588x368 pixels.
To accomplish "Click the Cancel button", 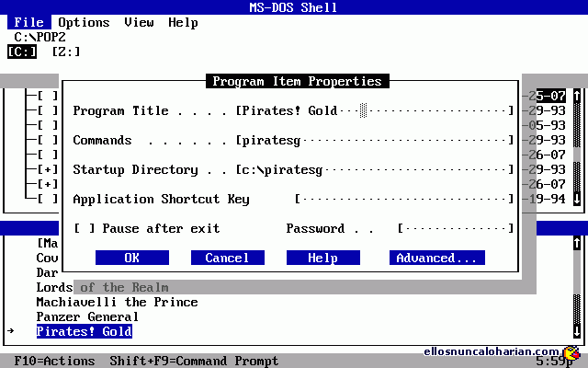I will pyautogui.click(x=228, y=258).
